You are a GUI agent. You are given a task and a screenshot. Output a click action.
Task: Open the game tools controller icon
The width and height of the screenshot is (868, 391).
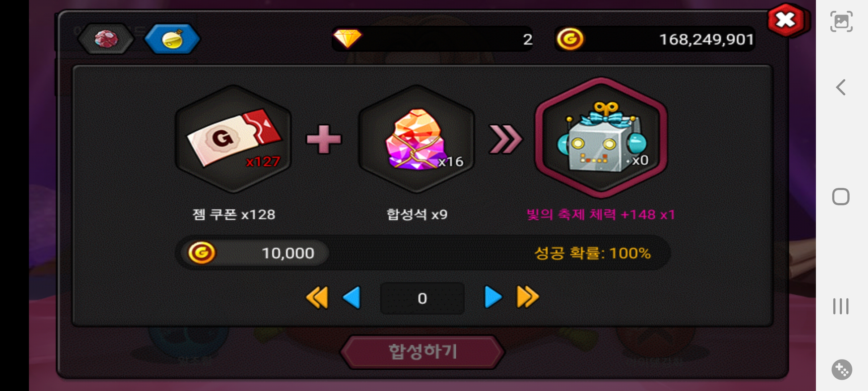coord(842,370)
